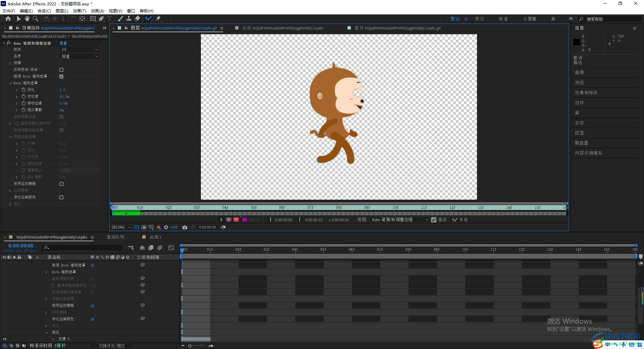
Task: Select the Selection arrow tool
Action: pos(19,19)
